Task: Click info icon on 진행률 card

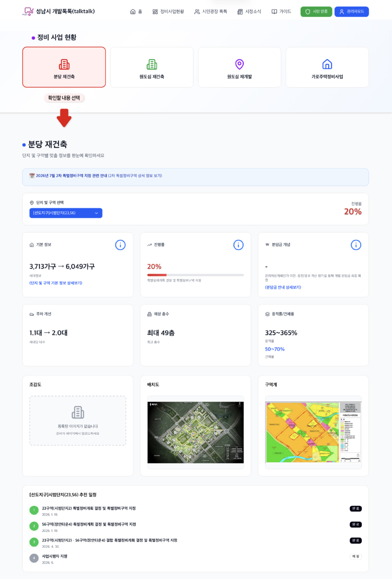Action: coord(238,245)
